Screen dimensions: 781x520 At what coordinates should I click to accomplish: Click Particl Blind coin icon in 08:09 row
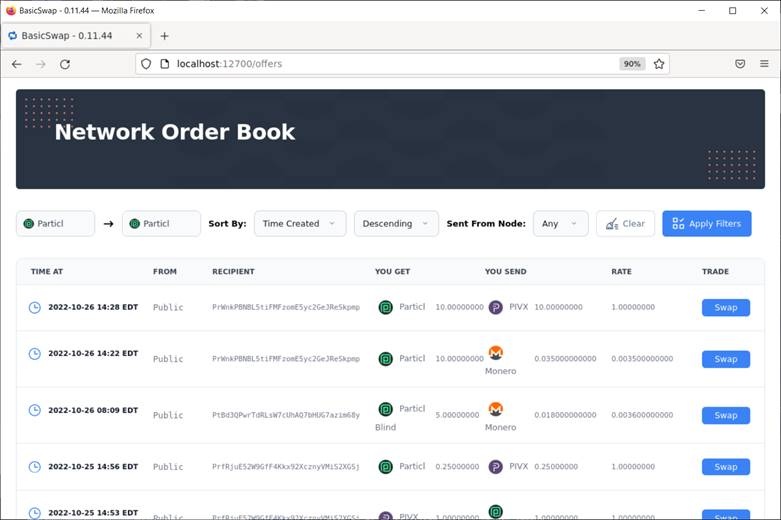coord(386,409)
